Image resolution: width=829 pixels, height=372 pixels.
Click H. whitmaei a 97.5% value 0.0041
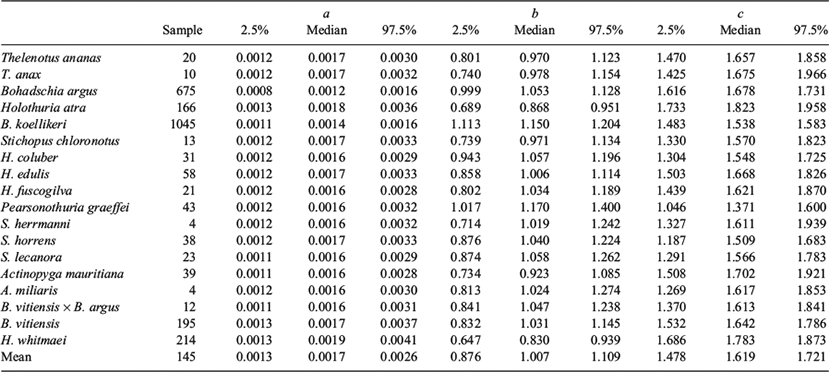tap(398, 341)
